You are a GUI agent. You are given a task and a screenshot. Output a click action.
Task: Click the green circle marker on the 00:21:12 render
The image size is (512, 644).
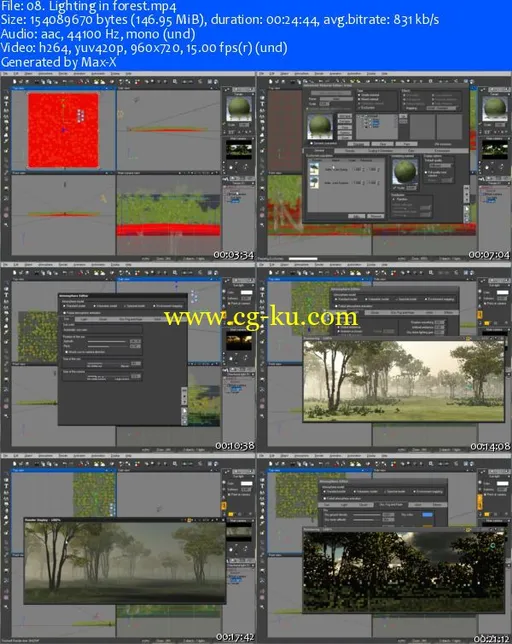492,545
